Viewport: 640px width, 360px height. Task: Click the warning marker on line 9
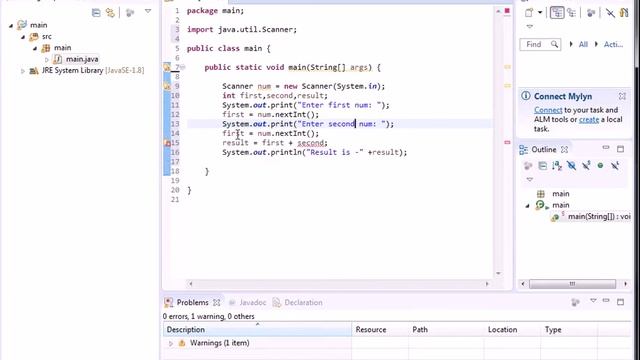point(167,86)
